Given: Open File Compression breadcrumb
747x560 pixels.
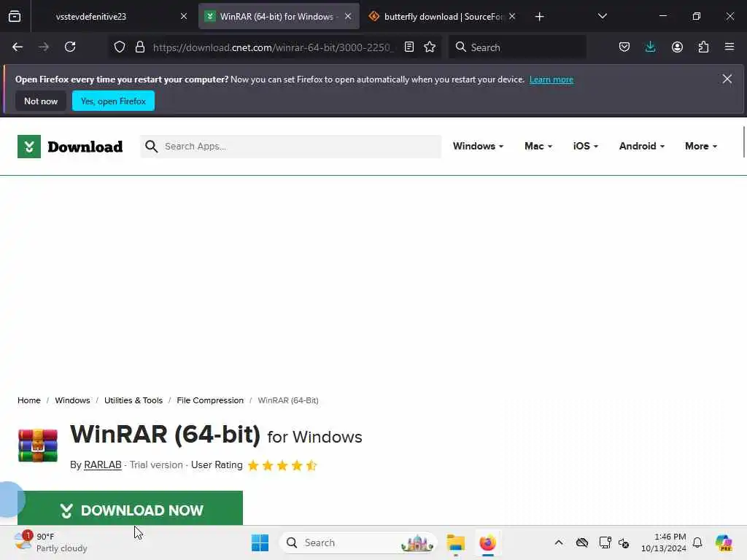Looking at the screenshot, I should tap(210, 400).
